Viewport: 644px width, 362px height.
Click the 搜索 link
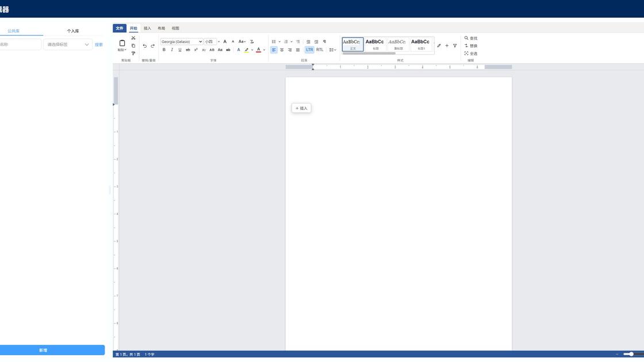pos(99,44)
